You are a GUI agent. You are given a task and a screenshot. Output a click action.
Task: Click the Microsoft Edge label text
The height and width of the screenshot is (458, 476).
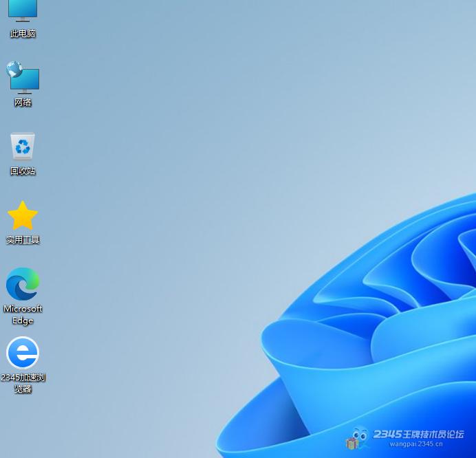(23, 314)
